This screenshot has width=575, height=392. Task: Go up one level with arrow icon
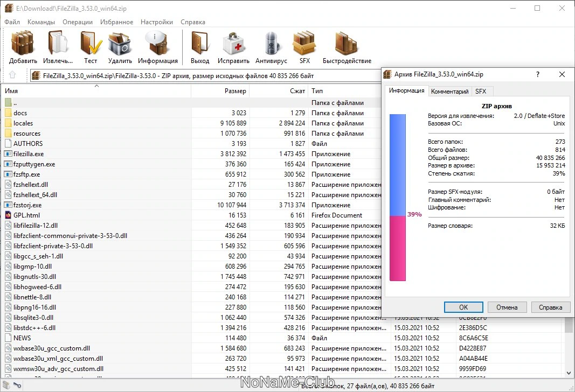click(x=12, y=75)
